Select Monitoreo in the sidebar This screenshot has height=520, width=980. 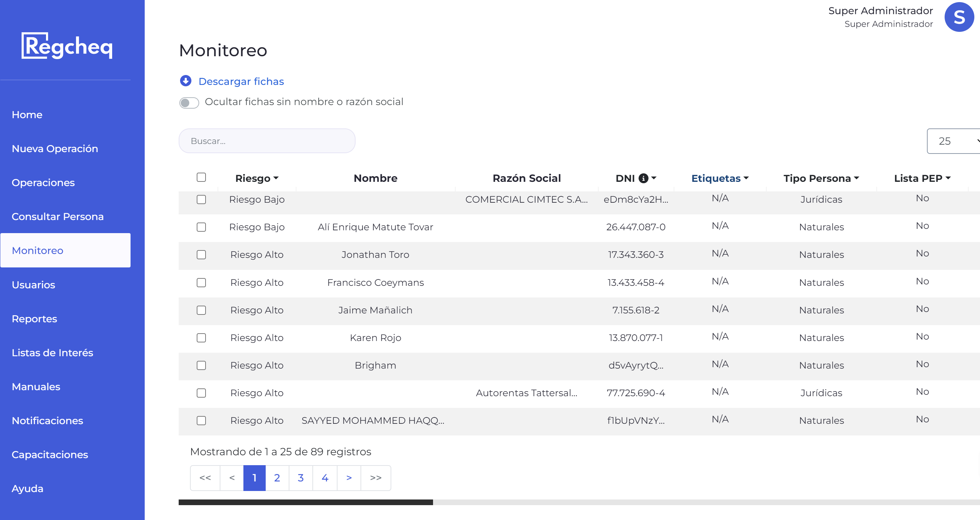pyautogui.click(x=65, y=250)
